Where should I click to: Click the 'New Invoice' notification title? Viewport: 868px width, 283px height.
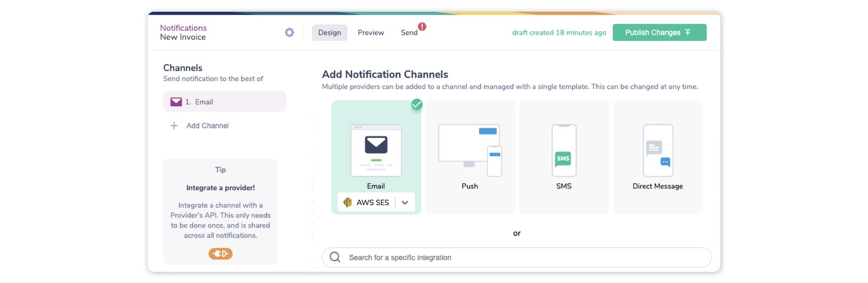click(183, 37)
